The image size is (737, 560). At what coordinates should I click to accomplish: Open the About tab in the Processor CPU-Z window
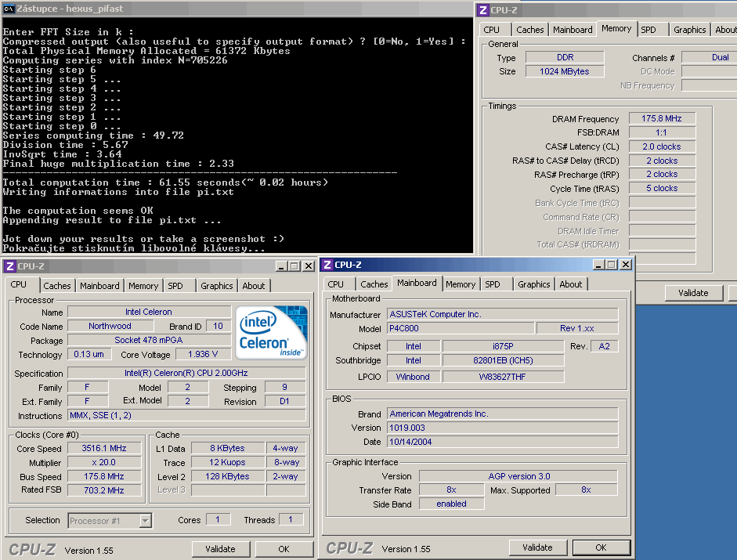[x=254, y=286]
